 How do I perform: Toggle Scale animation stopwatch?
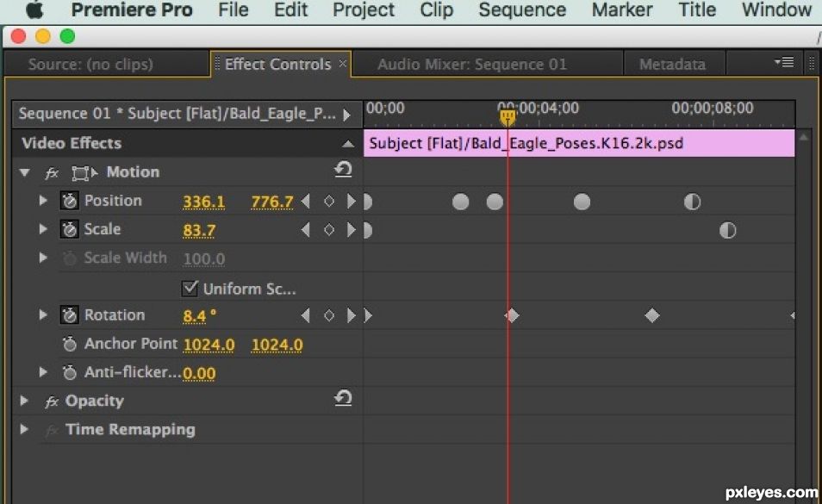69,229
